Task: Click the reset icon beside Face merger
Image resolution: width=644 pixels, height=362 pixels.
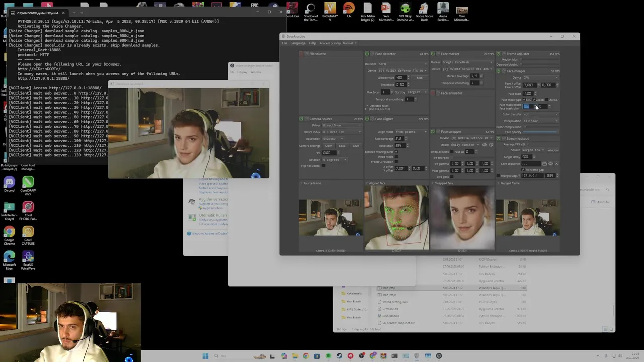Action: coord(504,71)
